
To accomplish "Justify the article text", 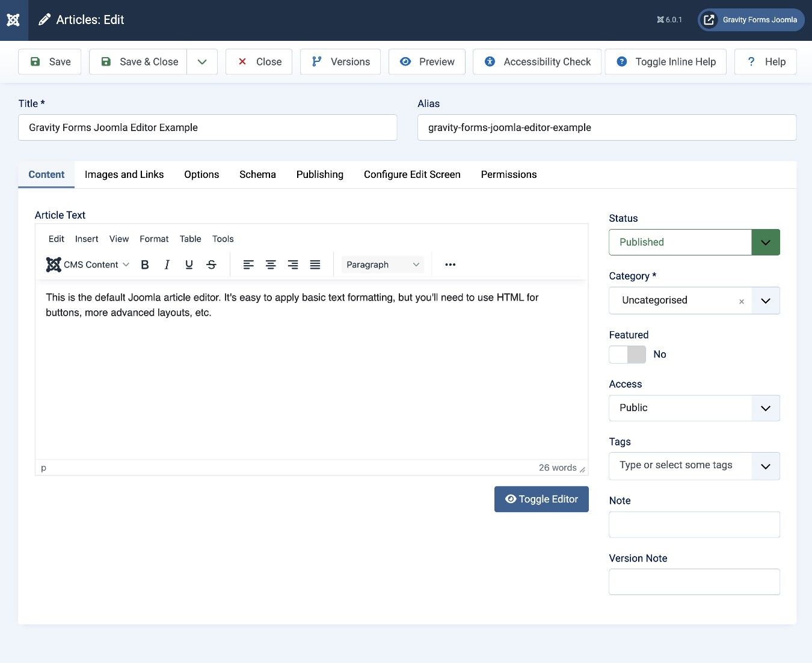I will (x=315, y=264).
